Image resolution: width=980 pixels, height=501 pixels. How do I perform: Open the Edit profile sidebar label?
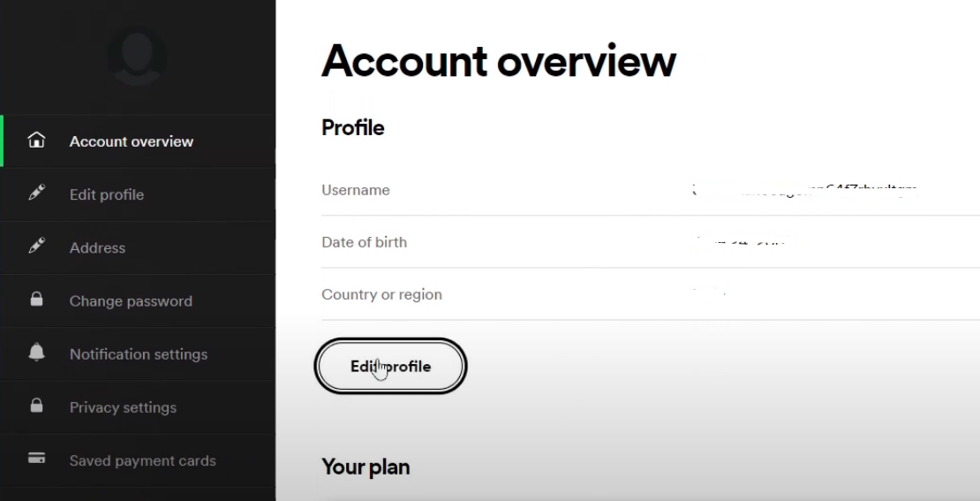[x=107, y=194]
